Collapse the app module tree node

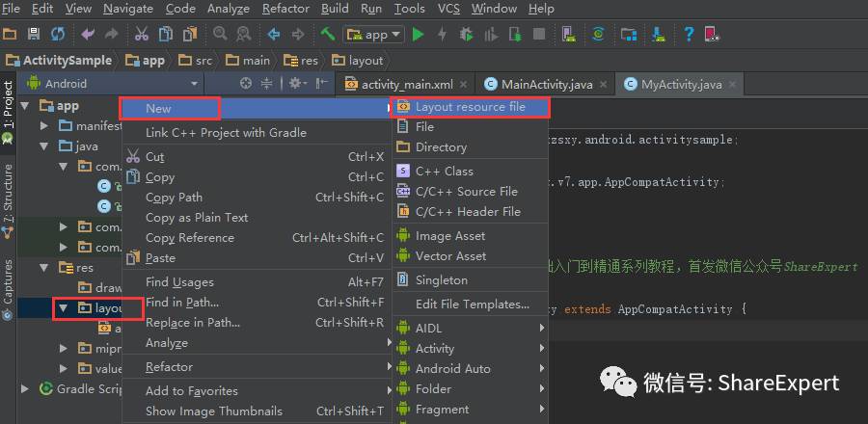(25, 106)
